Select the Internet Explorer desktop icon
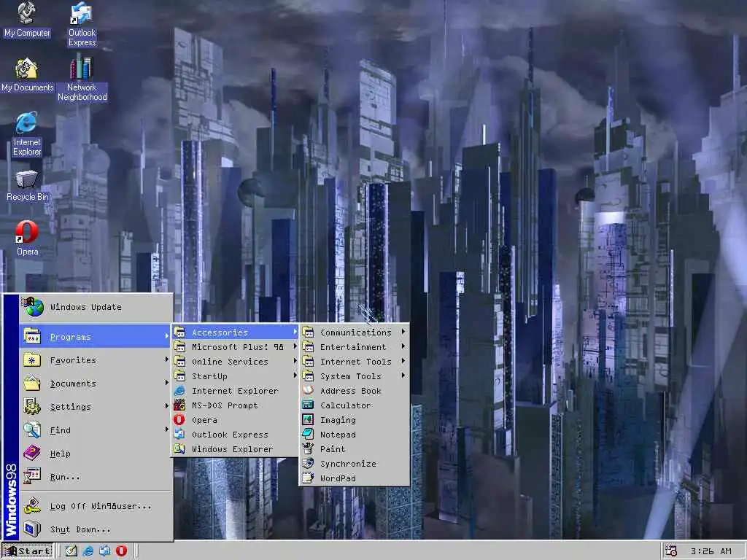Viewport: 747px width, 560px height. [x=27, y=134]
